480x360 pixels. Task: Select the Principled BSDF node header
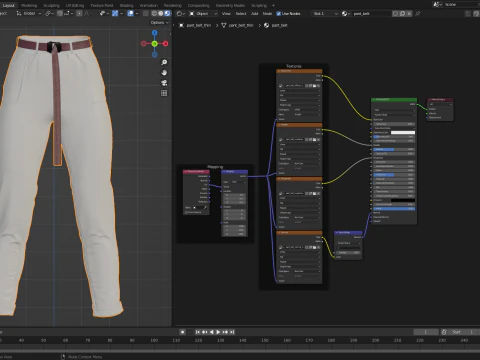(394, 100)
